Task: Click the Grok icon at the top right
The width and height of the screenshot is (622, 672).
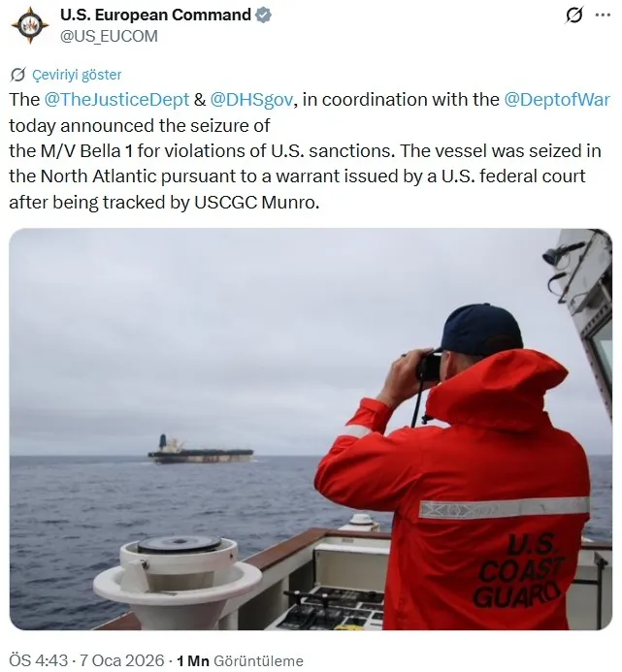Action: coord(573,16)
